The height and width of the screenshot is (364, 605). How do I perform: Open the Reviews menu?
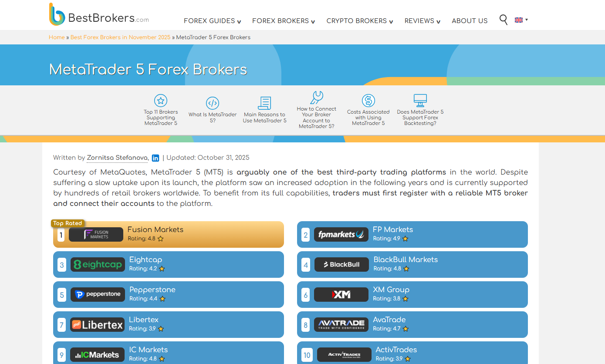click(x=422, y=21)
